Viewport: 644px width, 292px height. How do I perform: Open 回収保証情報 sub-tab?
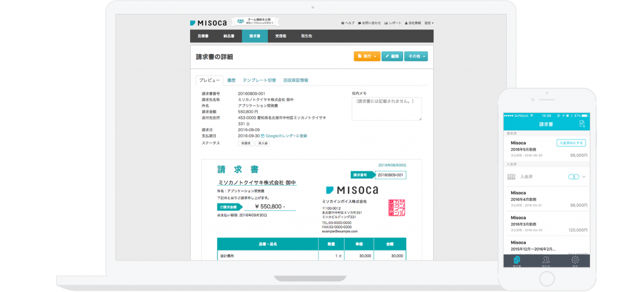(296, 80)
